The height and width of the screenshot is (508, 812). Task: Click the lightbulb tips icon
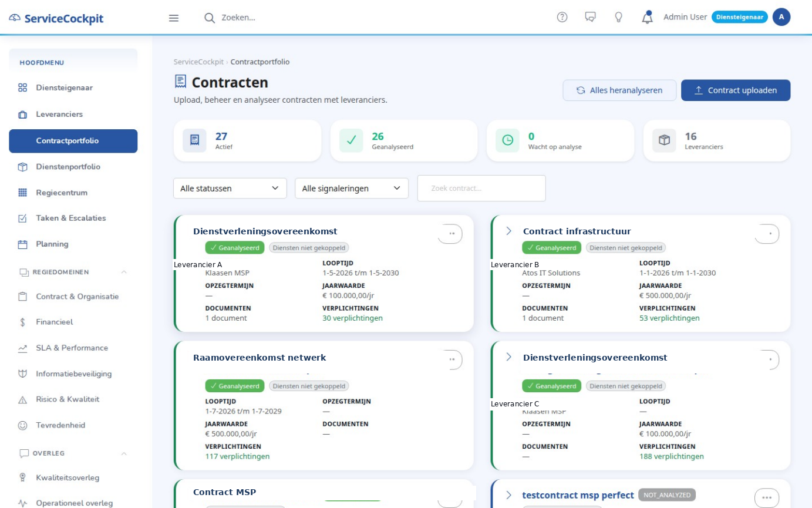coord(618,17)
